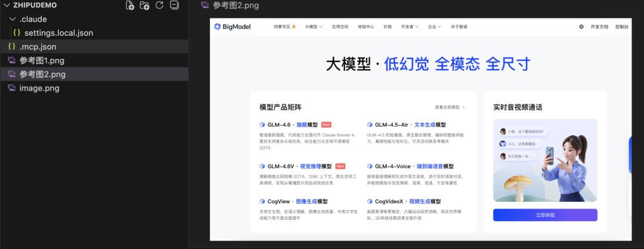Click the BigModel logo in the preview
The width and height of the screenshot is (644, 249).
[232, 27]
